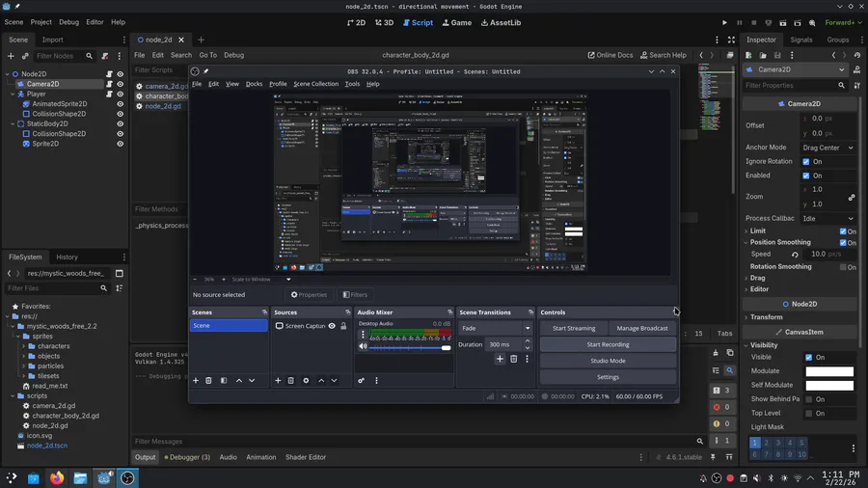Add child node with plus icon
868x488 pixels.
click(12, 56)
